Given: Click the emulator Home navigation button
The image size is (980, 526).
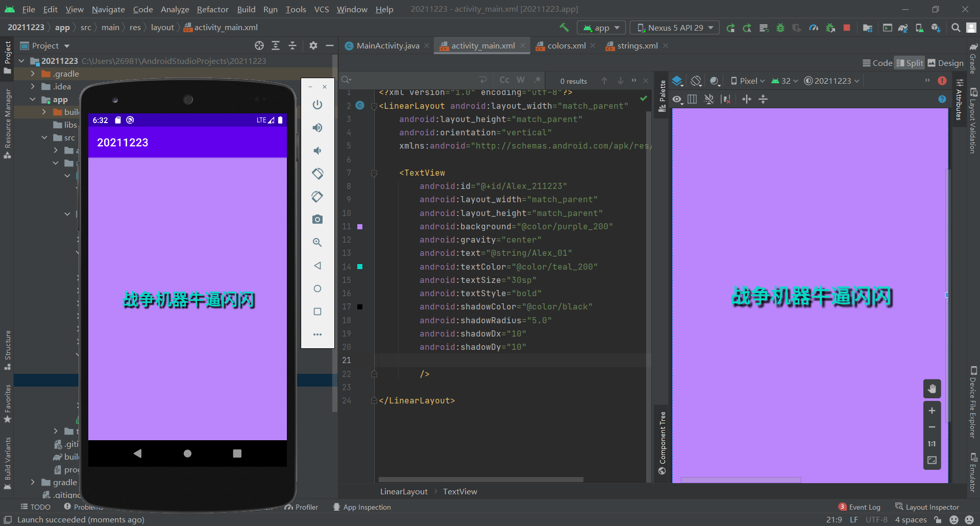Looking at the screenshot, I should 187,453.
